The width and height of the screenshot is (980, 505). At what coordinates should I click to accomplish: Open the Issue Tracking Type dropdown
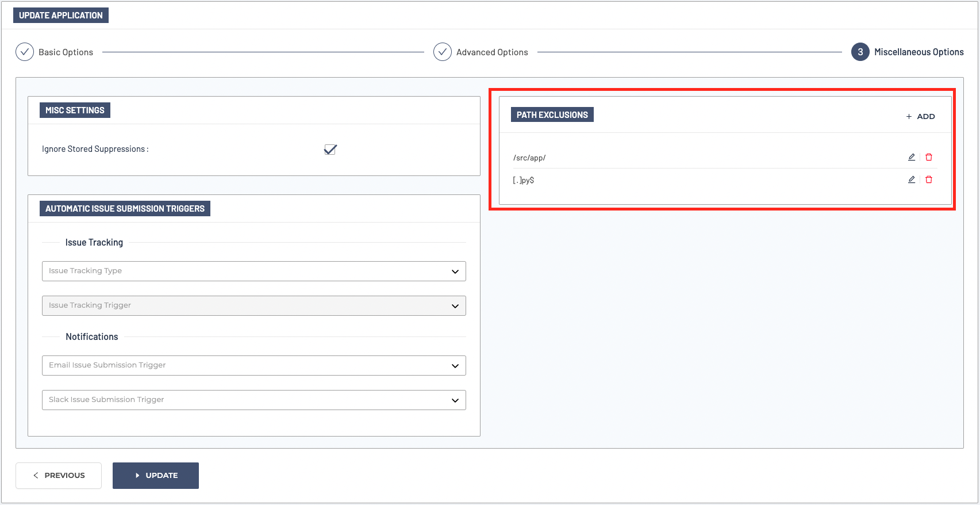[253, 271]
